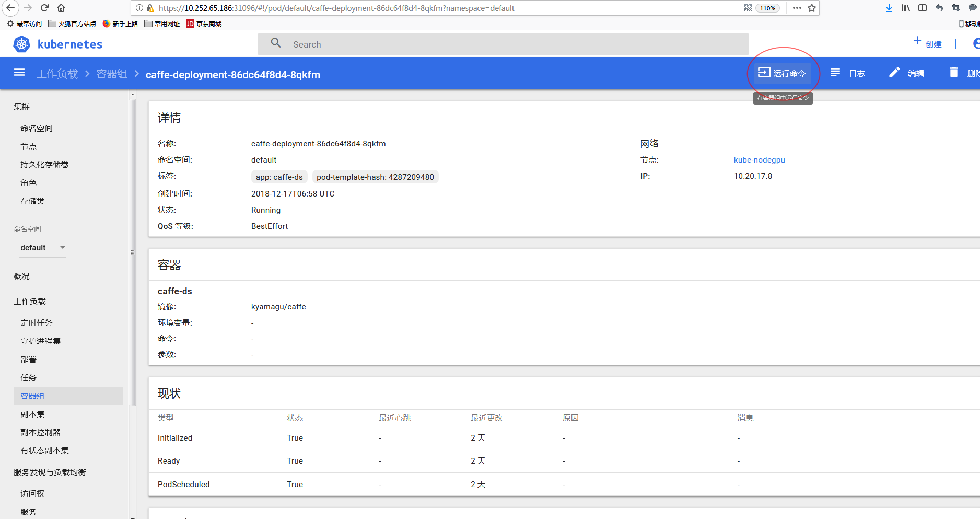This screenshot has width=980, height=519.
Task: Open the downloads arrow icon
Action: (x=889, y=8)
